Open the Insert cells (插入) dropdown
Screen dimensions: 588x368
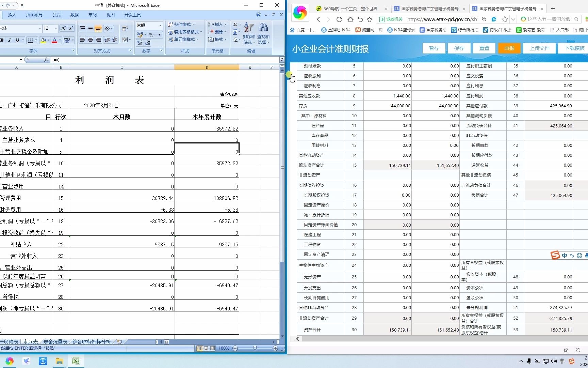(x=217, y=25)
